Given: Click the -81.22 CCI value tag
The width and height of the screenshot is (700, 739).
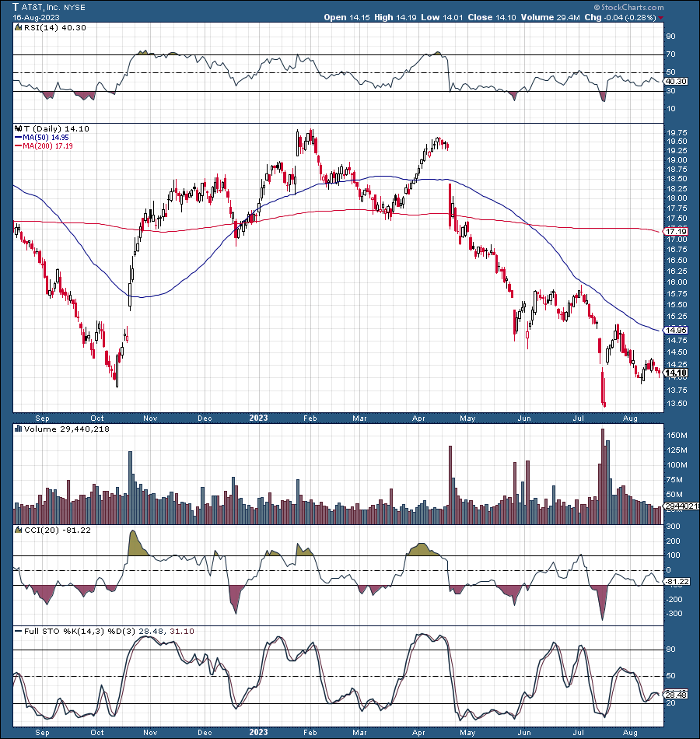Looking at the screenshot, I should [x=677, y=582].
